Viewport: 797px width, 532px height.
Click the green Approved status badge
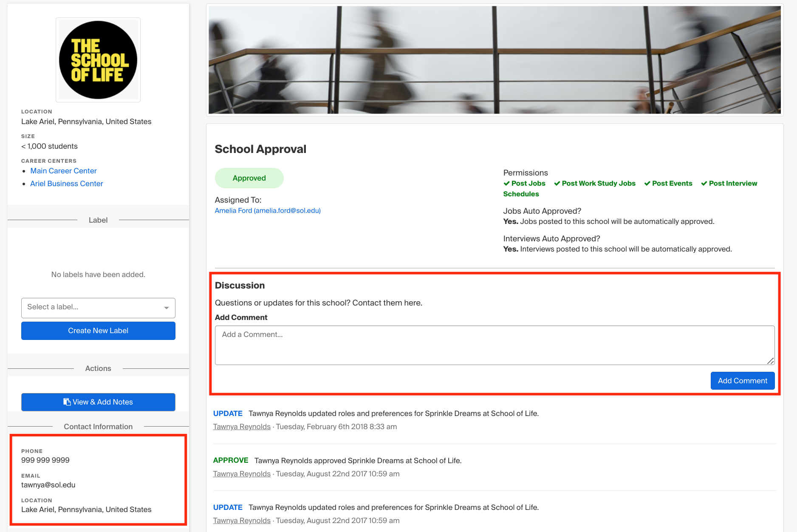click(249, 178)
